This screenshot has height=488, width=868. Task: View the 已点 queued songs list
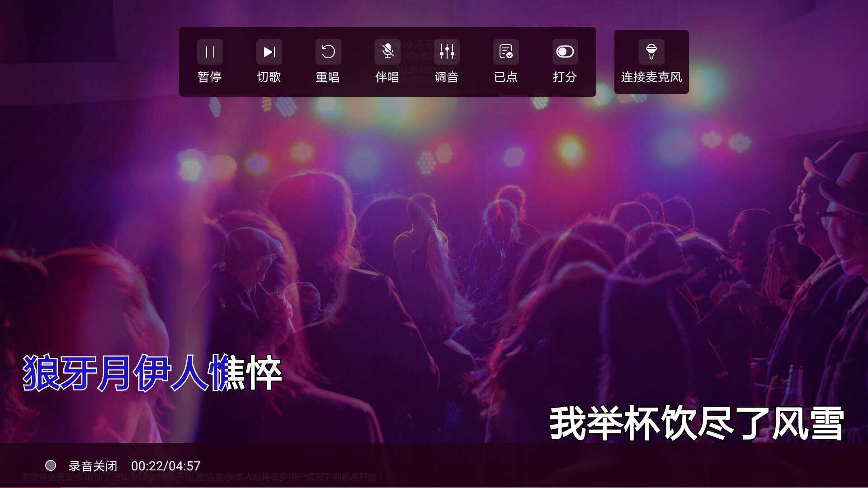pos(506,52)
